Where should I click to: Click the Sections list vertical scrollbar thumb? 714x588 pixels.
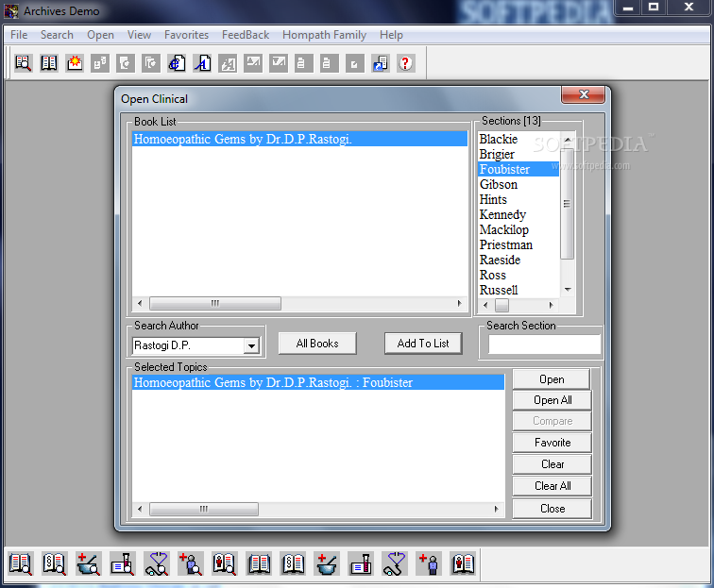(x=567, y=204)
